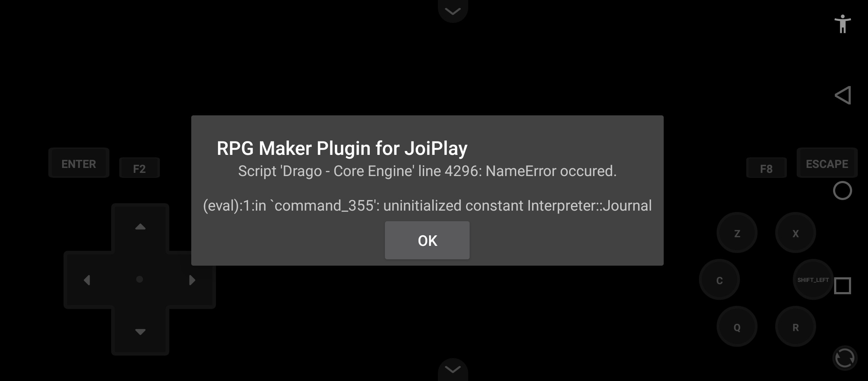868x381 pixels.
Task: Tap the D-pad center dot
Action: click(140, 279)
